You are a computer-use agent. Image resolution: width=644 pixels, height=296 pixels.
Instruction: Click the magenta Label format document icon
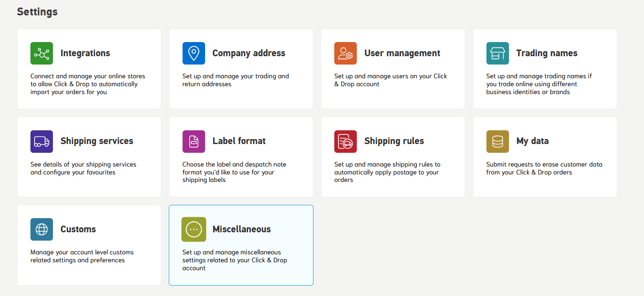click(194, 142)
